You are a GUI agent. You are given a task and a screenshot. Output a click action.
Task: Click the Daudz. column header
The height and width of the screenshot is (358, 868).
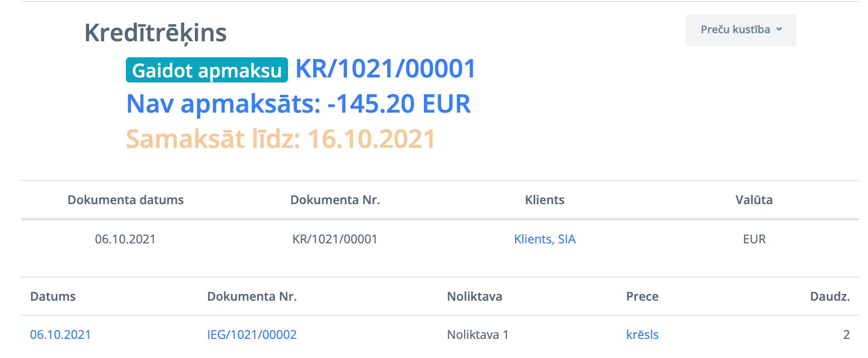tap(829, 297)
